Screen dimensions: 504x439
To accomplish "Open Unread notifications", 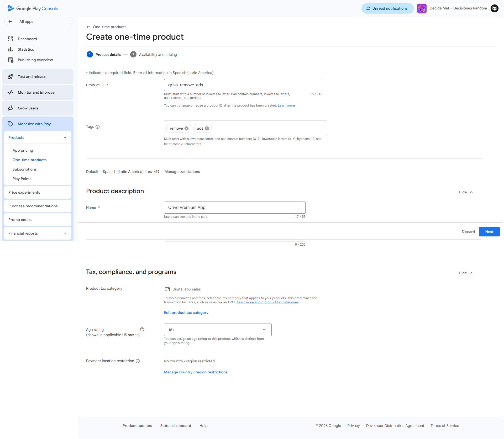I will click(387, 8).
